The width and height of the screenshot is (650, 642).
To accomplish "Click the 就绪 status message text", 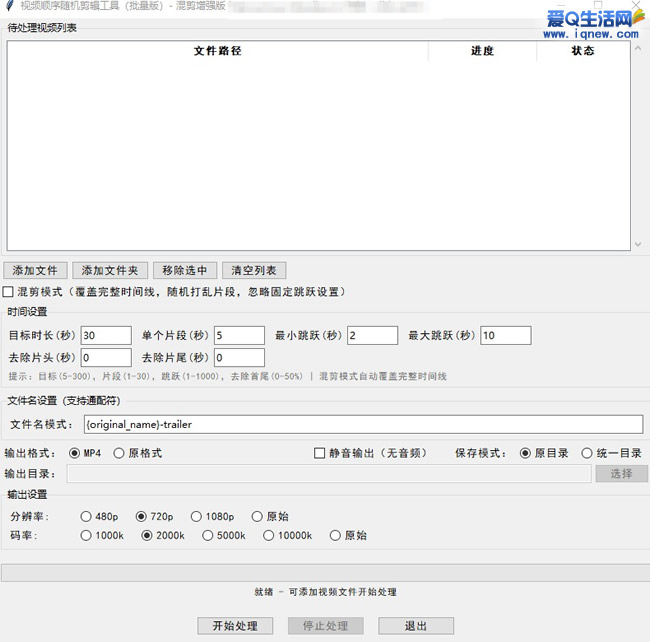I will coord(325,592).
